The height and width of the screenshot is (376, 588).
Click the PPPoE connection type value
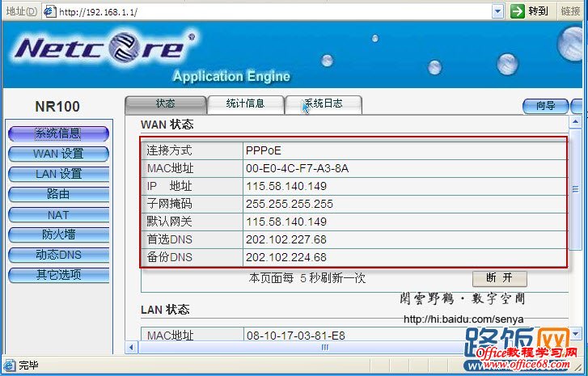[x=263, y=150]
